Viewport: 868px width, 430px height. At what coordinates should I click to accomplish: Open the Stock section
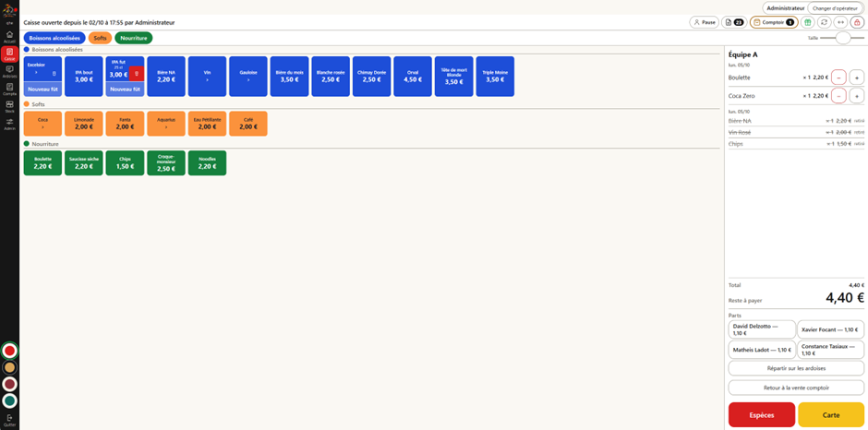pyautogui.click(x=9, y=107)
